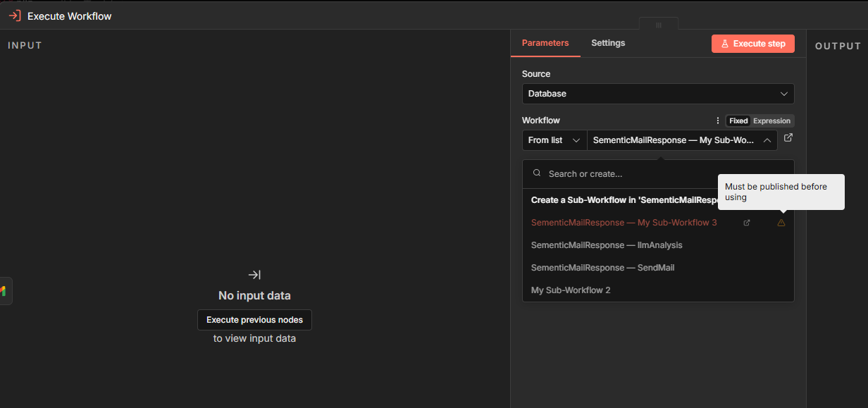Switch to the Settings tab

point(608,43)
